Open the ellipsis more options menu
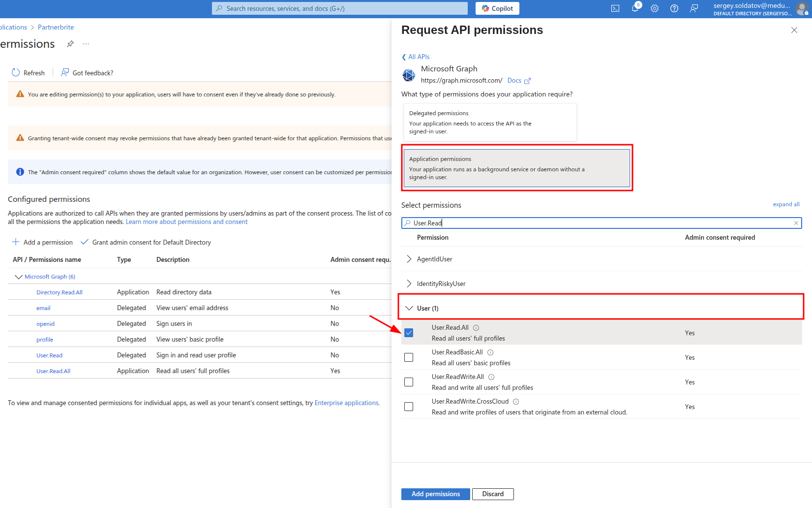This screenshot has height=508, width=812. pos(86,44)
